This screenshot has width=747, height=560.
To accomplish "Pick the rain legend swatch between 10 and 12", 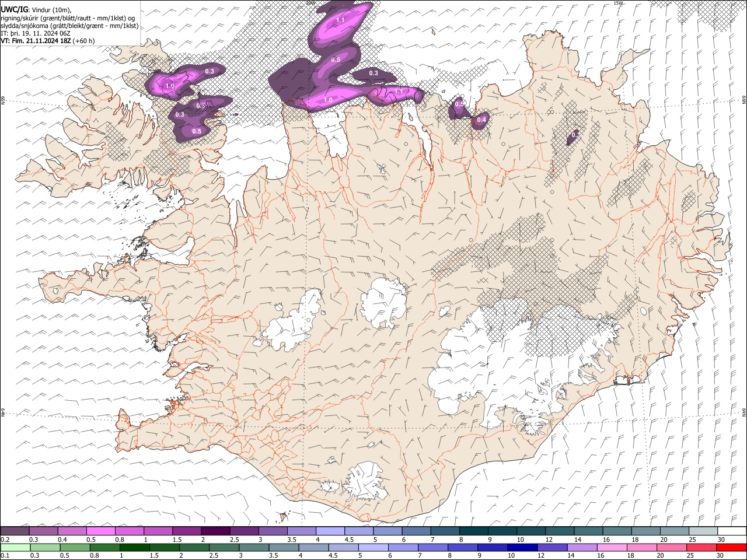I will point(522,548).
